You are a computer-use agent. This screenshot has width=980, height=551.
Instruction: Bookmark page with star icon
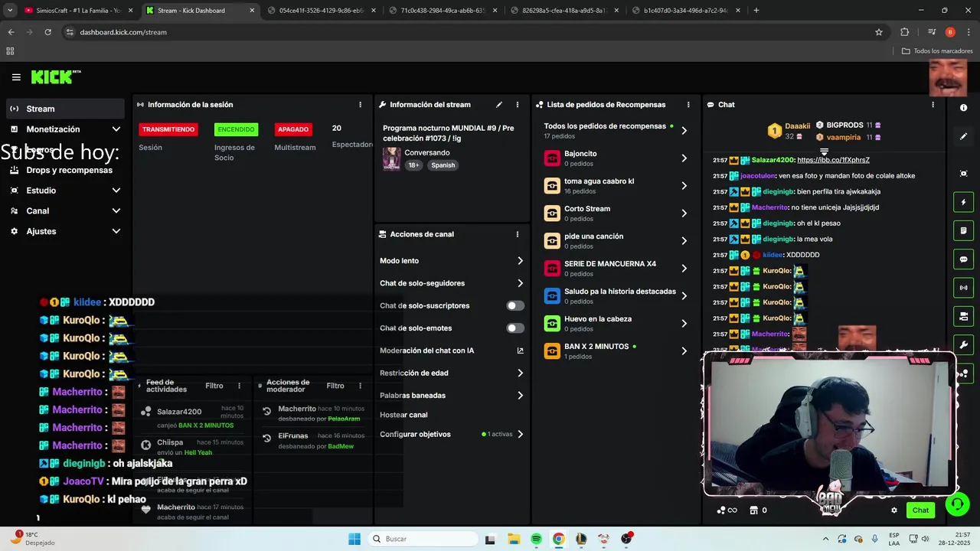[x=879, y=32]
